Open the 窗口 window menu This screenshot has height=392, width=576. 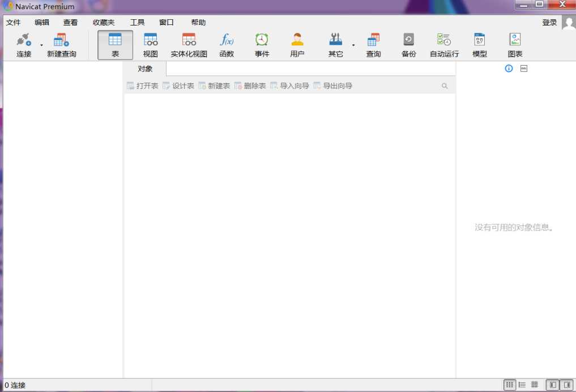167,23
